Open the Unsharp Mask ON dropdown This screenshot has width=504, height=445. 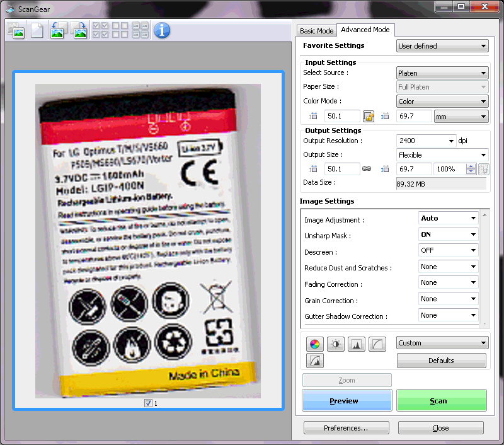448,234
